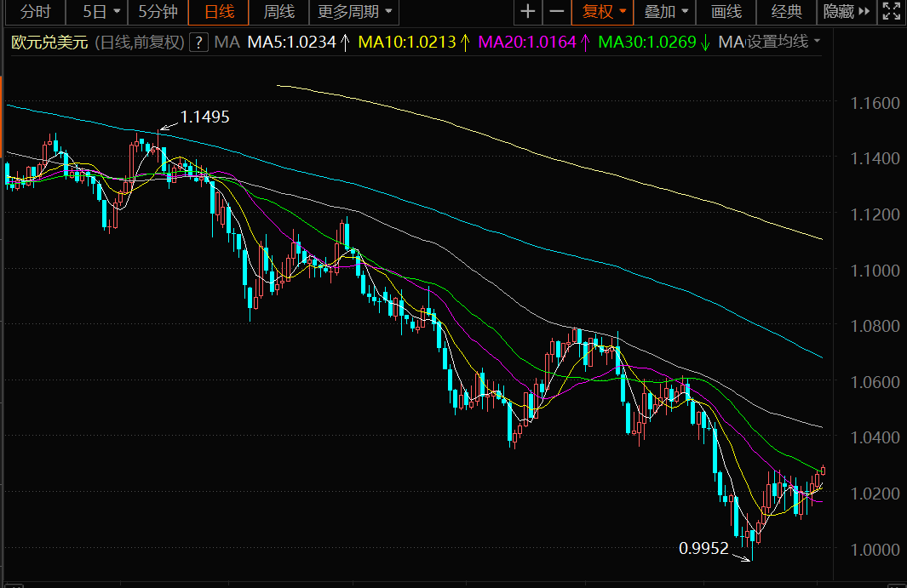Click the MA indicator name label
This screenshot has height=588, width=907.
click(227, 43)
